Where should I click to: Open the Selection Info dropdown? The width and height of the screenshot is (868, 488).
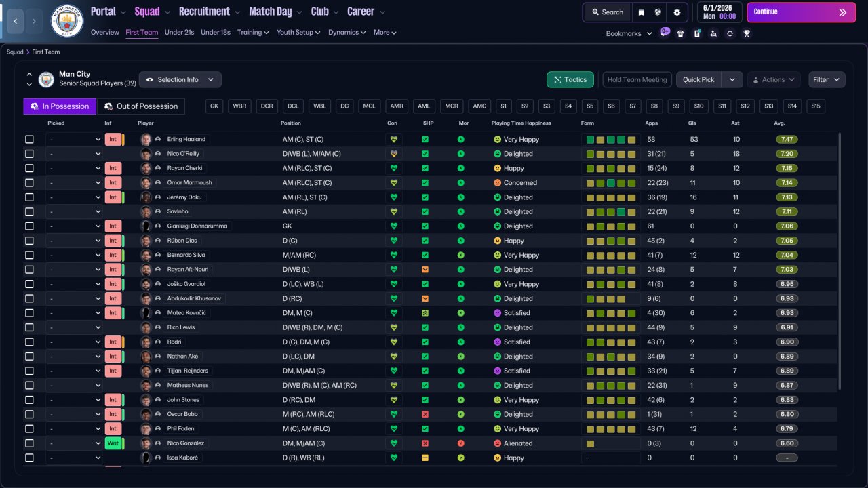click(180, 79)
